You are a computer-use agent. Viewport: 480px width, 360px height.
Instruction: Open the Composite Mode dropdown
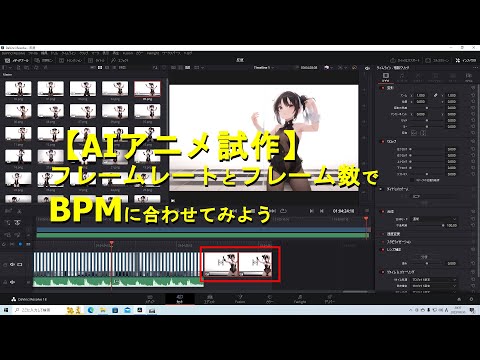434,219
